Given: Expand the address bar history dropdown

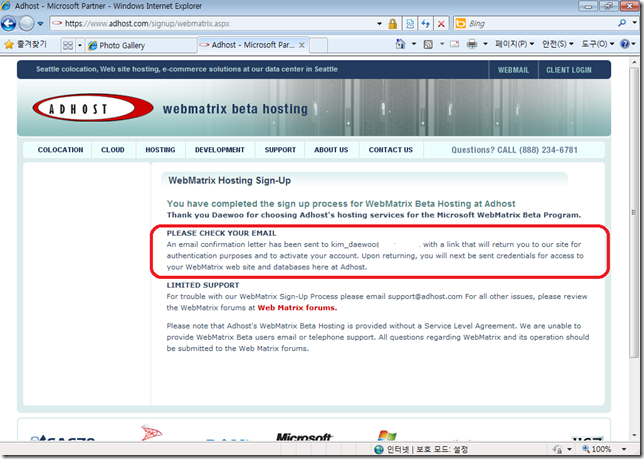Looking at the screenshot, I should point(380,24).
